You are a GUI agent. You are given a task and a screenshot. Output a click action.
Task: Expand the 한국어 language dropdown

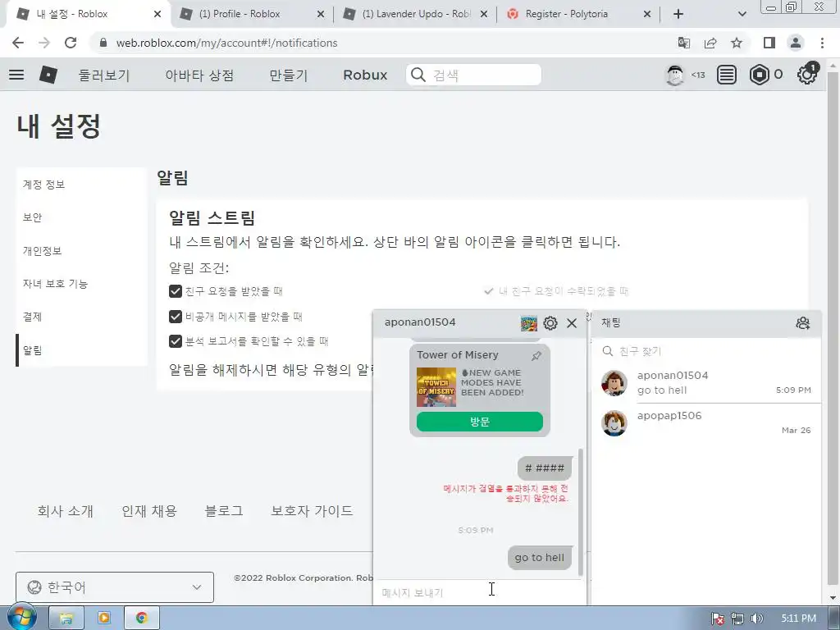click(x=115, y=587)
